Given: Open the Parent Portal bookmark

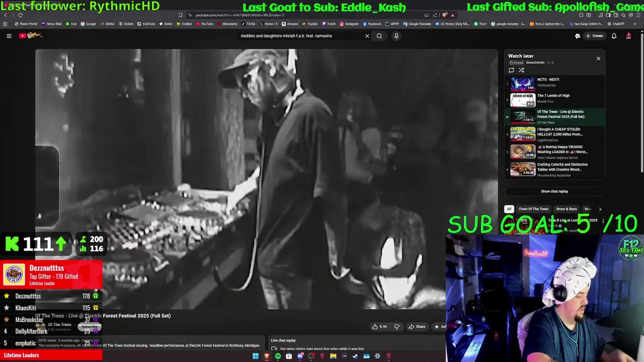Looking at the screenshot, I should (26, 24).
